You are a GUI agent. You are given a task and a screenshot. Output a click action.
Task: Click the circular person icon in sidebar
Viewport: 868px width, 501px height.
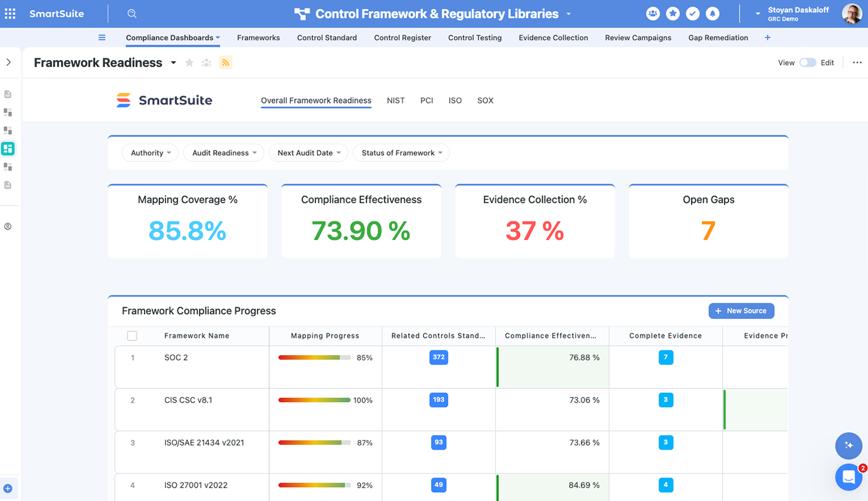(x=8, y=226)
